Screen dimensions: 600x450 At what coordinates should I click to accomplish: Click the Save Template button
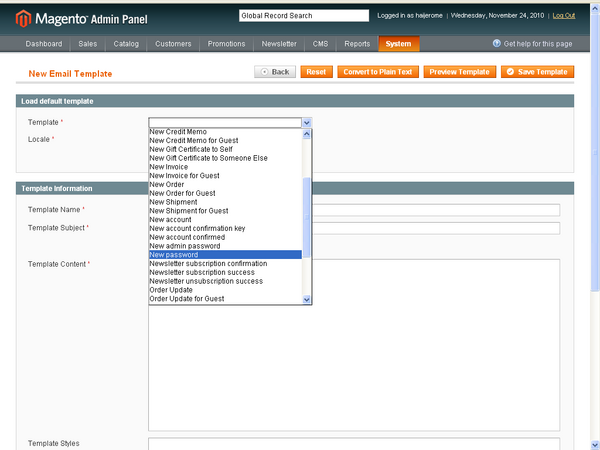point(537,72)
